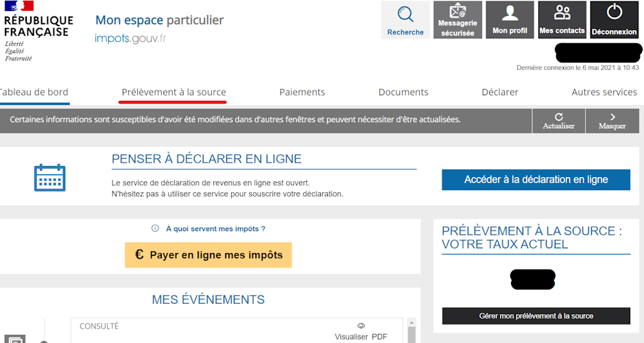This screenshot has height=343, width=644.
Task: Open Mes contacts page
Action: [x=562, y=20]
